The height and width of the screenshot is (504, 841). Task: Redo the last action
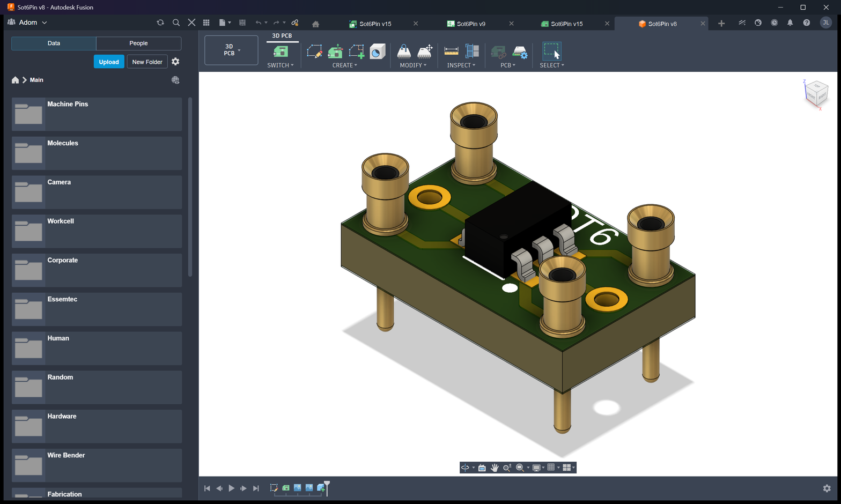(x=276, y=23)
